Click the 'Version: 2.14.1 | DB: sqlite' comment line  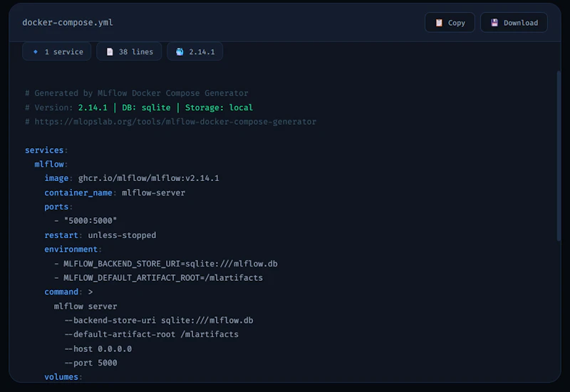139,108
